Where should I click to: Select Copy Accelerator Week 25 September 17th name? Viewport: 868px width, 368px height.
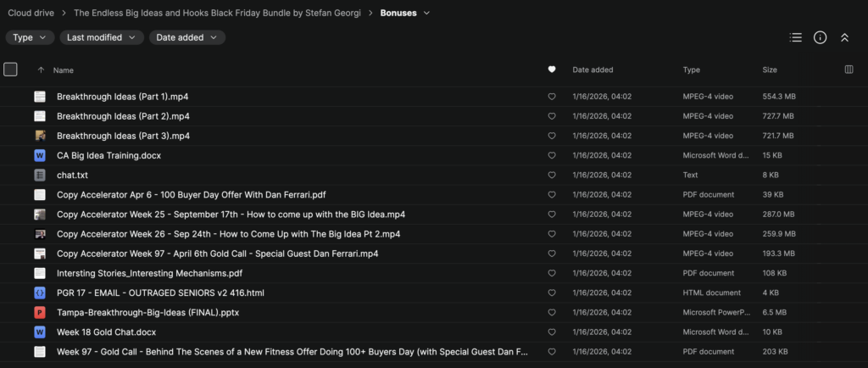coord(231,215)
